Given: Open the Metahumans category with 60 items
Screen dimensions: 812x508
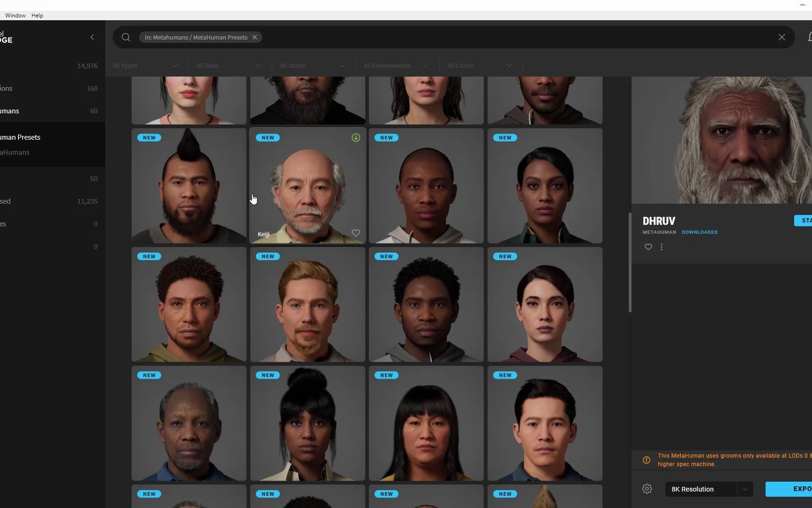Looking at the screenshot, I should point(53,111).
